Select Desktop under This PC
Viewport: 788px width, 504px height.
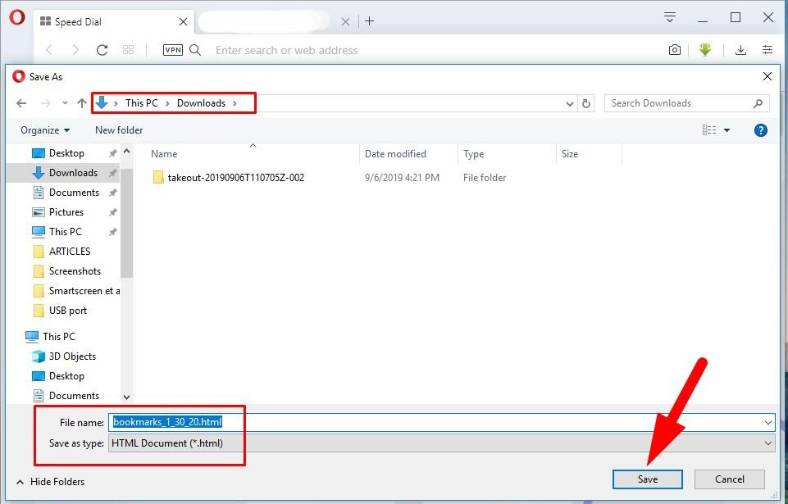pos(66,376)
